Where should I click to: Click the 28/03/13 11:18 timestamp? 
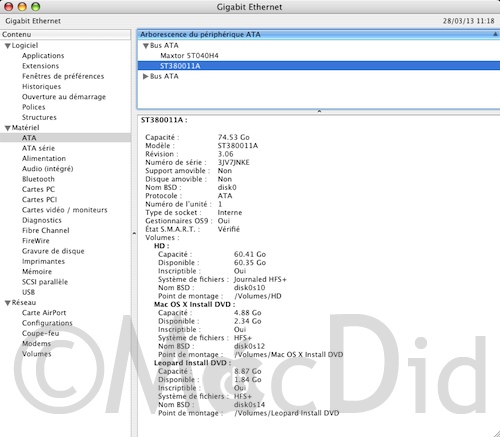[468, 21]
